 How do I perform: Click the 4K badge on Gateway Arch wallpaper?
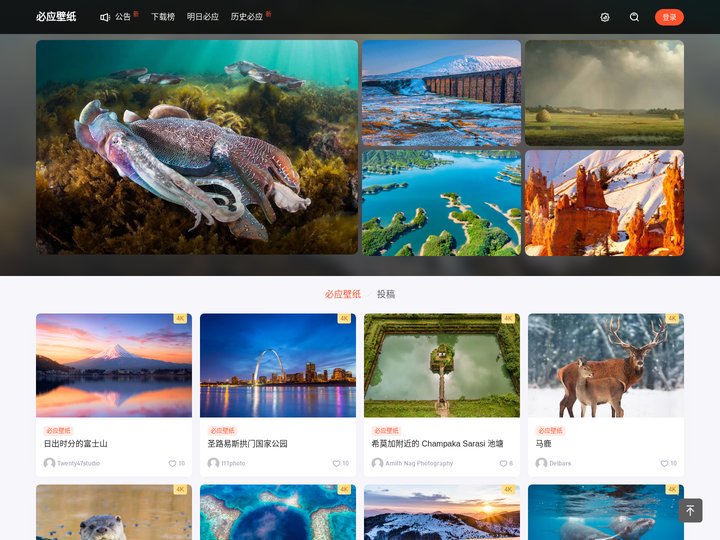coord(344,318)
